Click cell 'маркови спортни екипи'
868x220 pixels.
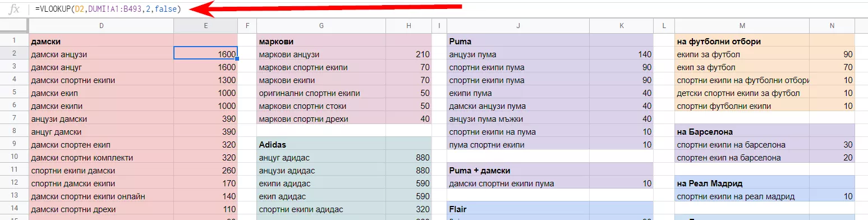point(321,67)
